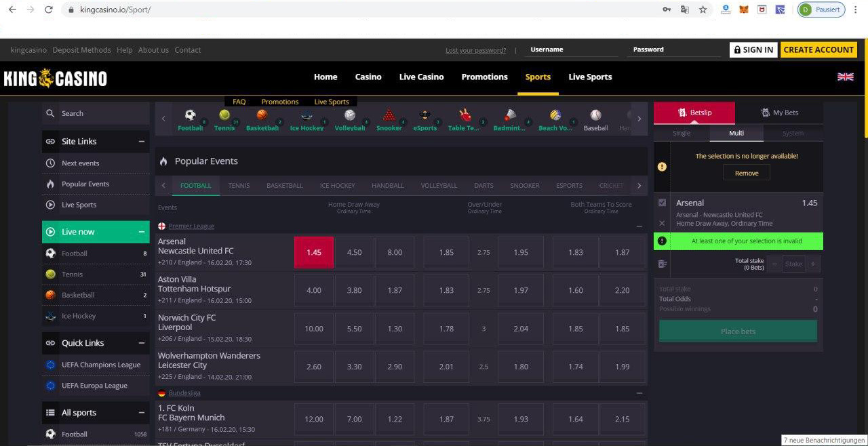Click the flame icon beside Popular Events
This screenshot has height=446, width=868.
tap(50, 184)
